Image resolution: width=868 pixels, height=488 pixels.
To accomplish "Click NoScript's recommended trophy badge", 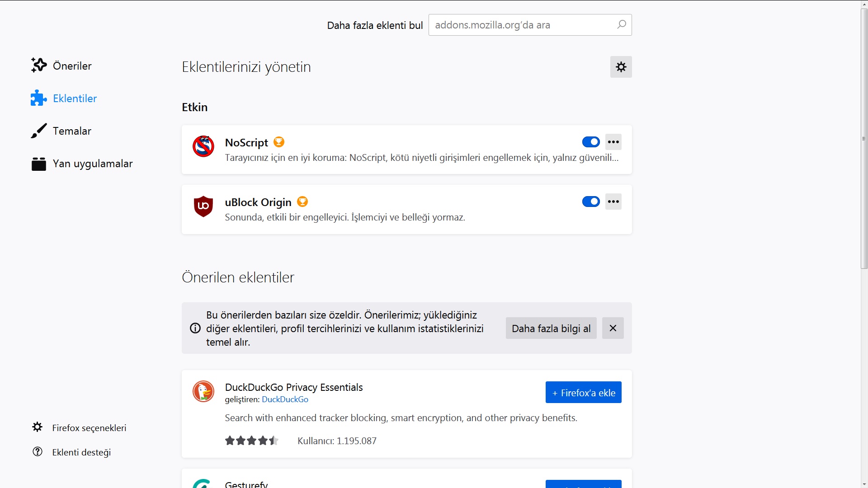I will (279, 142).
